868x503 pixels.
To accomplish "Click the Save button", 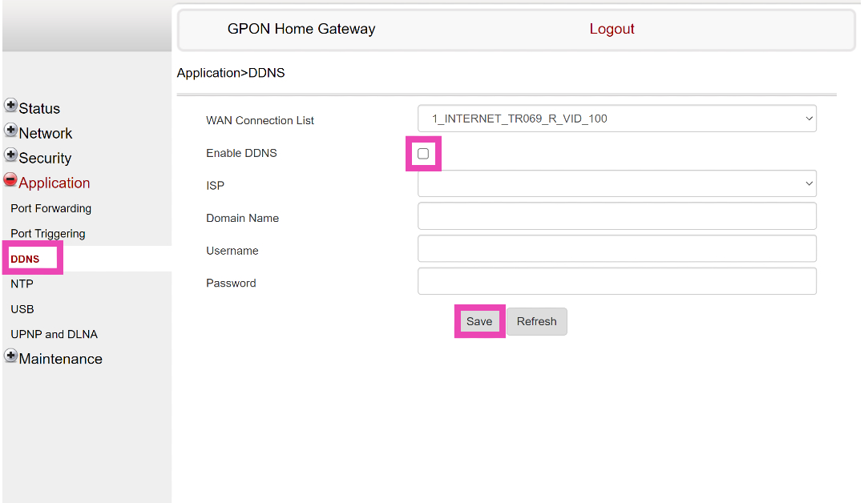I will (x=479, y=321).
